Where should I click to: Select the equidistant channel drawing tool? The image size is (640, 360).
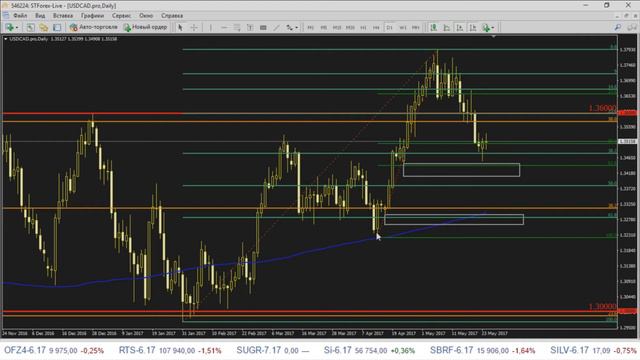(237, 27)
